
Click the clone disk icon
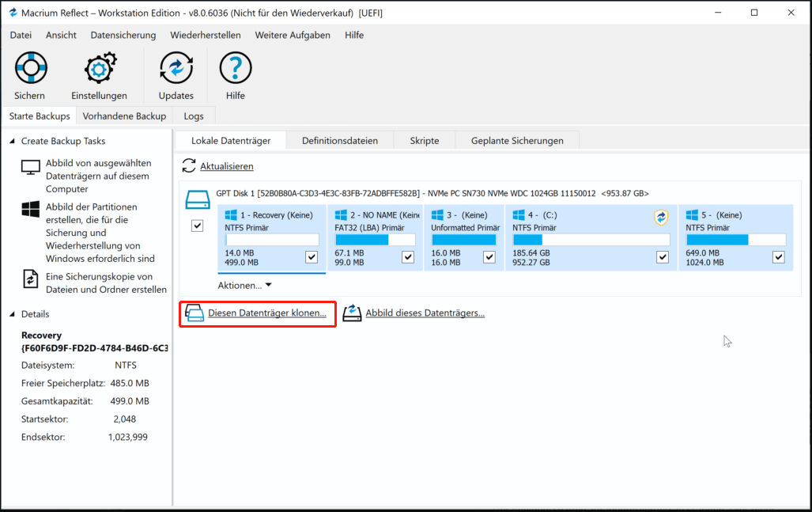[x=195, y=313]
